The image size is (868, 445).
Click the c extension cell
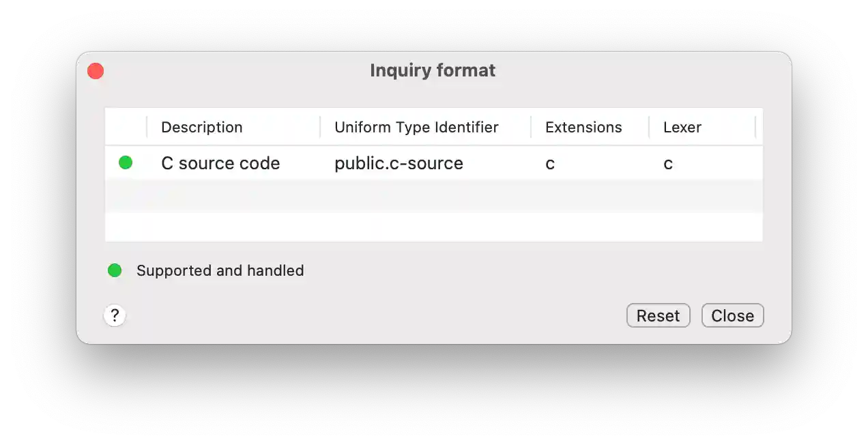point(550,163)
